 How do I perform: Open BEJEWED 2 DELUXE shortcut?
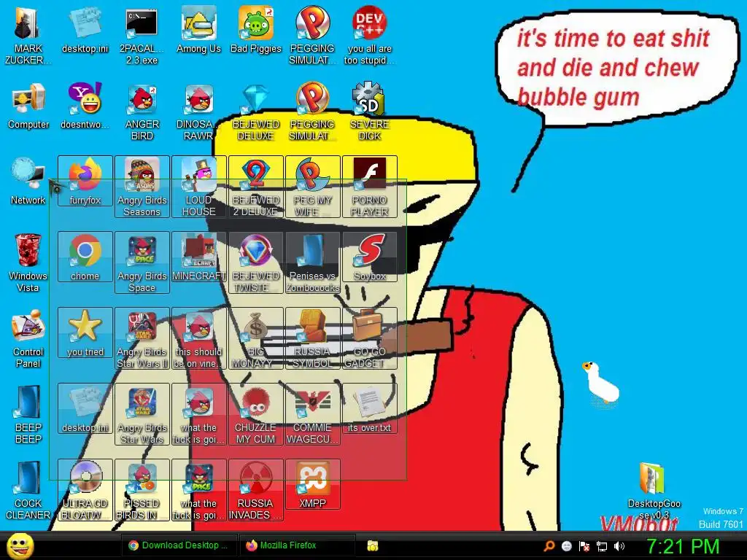coord(256,187)
